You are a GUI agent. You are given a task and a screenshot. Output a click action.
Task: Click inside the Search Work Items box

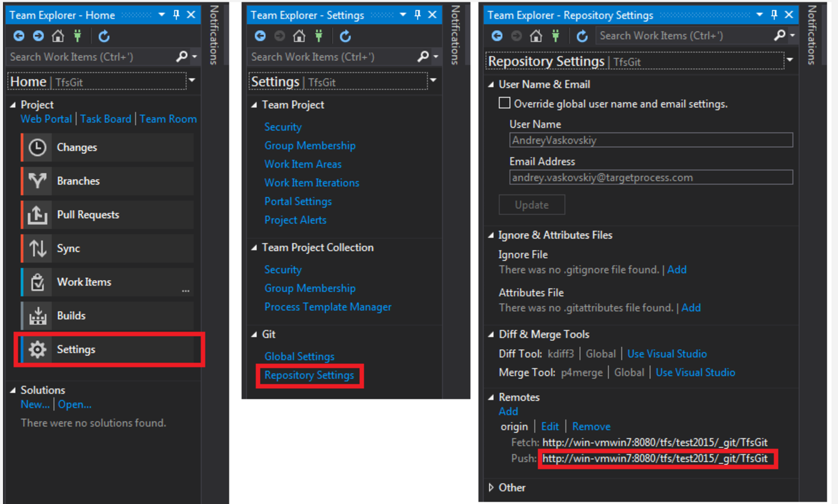click(x=83, y=57)
